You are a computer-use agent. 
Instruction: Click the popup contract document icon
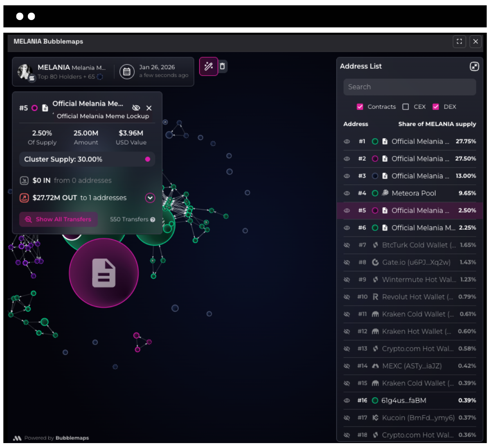pos(45,108)
